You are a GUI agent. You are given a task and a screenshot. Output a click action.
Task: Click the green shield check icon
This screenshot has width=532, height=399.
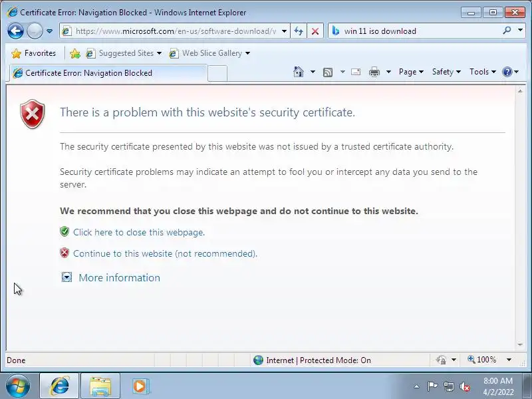coord(65,231)
